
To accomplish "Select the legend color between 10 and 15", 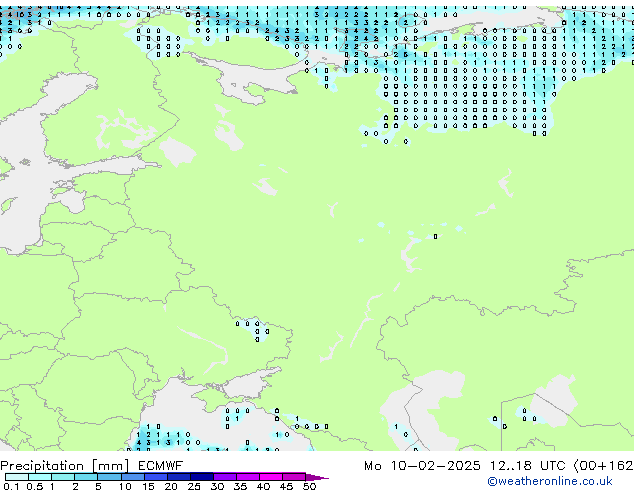I will pos(133,477).
